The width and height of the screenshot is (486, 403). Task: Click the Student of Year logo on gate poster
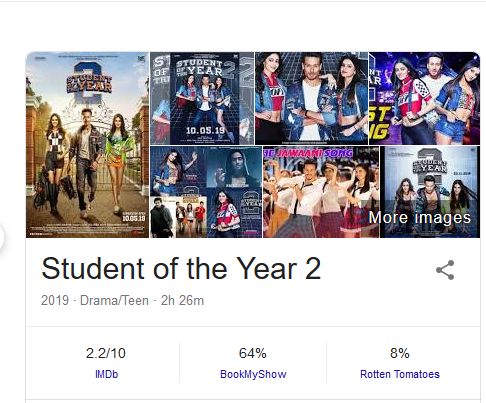pyautogui.click(x=89, y=83)
